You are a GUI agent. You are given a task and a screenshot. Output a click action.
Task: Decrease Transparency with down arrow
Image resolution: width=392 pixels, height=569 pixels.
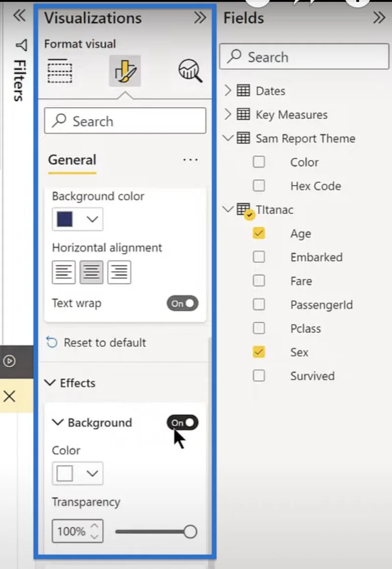(95, 537)
